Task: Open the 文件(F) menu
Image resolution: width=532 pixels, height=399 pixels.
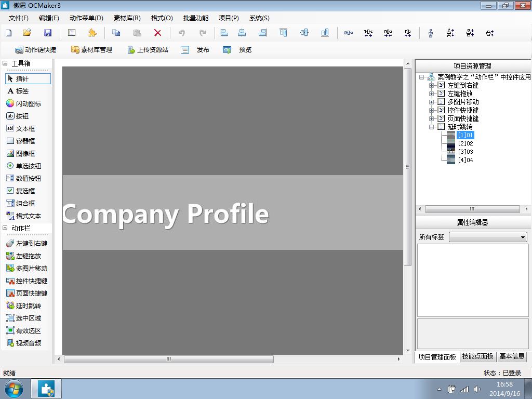Action: [18, 18]
